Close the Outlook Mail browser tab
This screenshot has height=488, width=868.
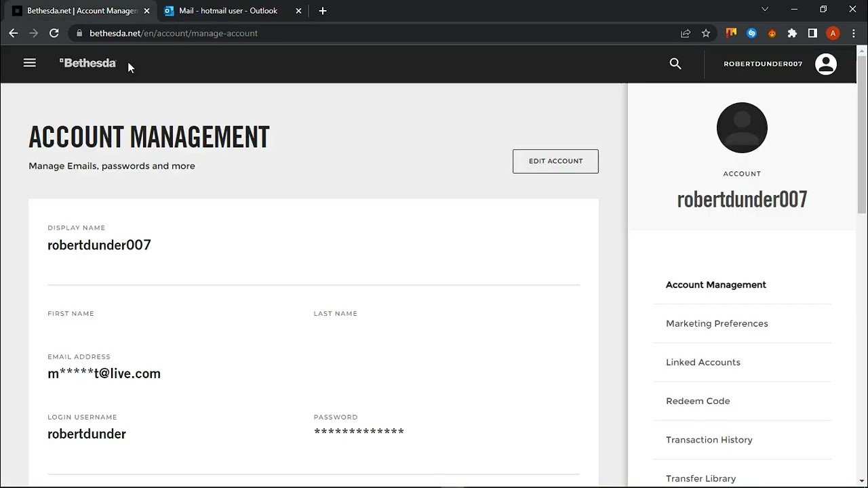coord(298,11)
